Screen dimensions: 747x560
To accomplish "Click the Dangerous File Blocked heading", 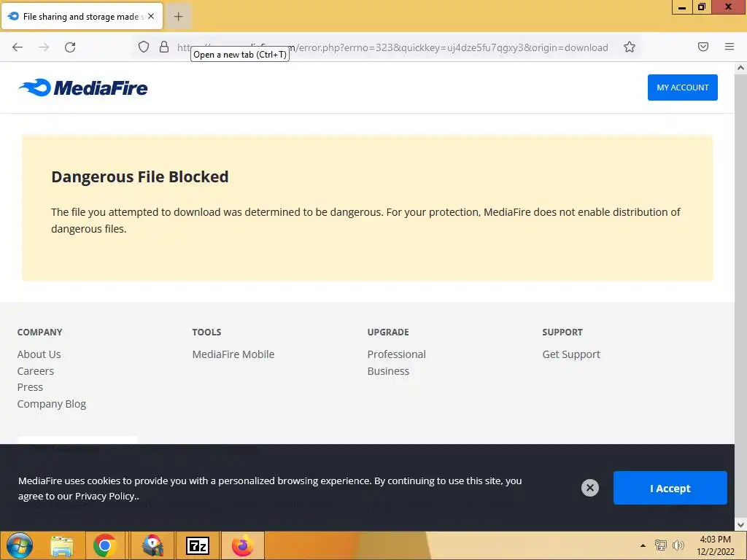I will (x=140, y=176).
